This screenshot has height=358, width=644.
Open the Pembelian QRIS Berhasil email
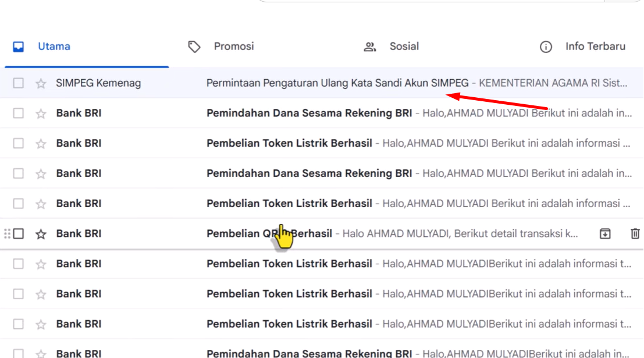[322, 233]
